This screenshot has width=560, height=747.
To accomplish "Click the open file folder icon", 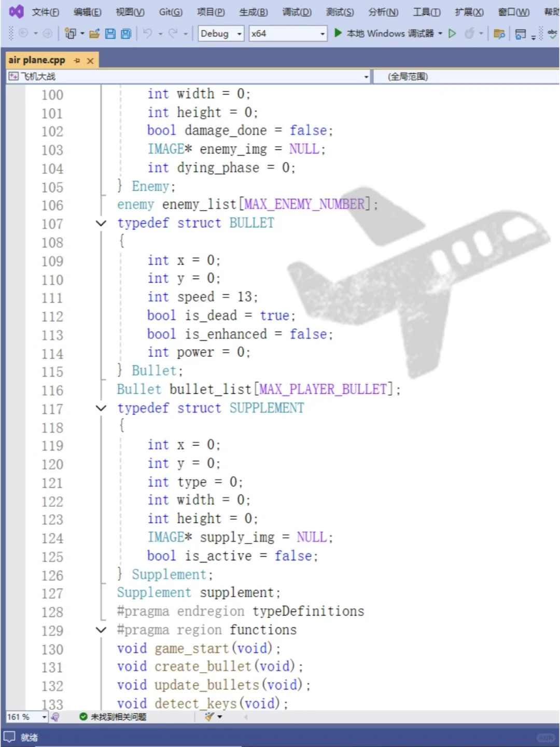I will point(94,34).
